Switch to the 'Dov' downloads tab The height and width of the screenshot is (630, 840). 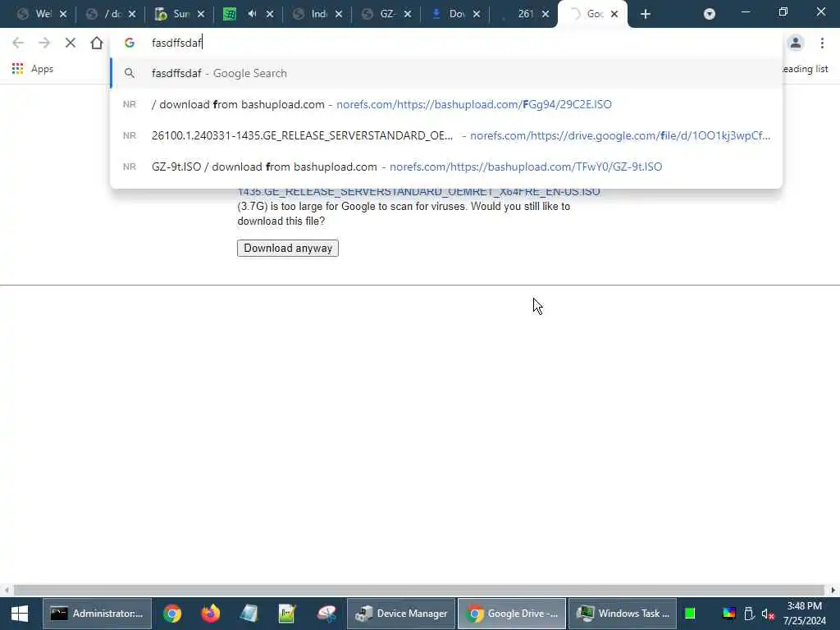[449, 15]
